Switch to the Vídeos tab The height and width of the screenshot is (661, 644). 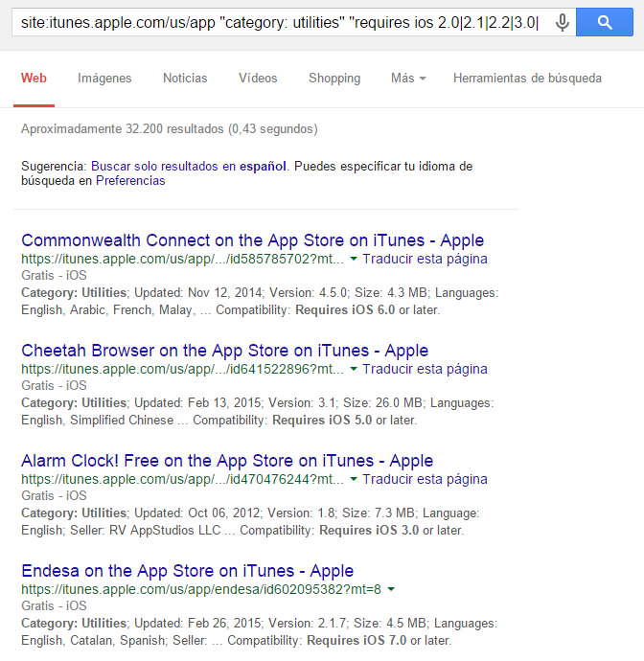tap(258, 78)
